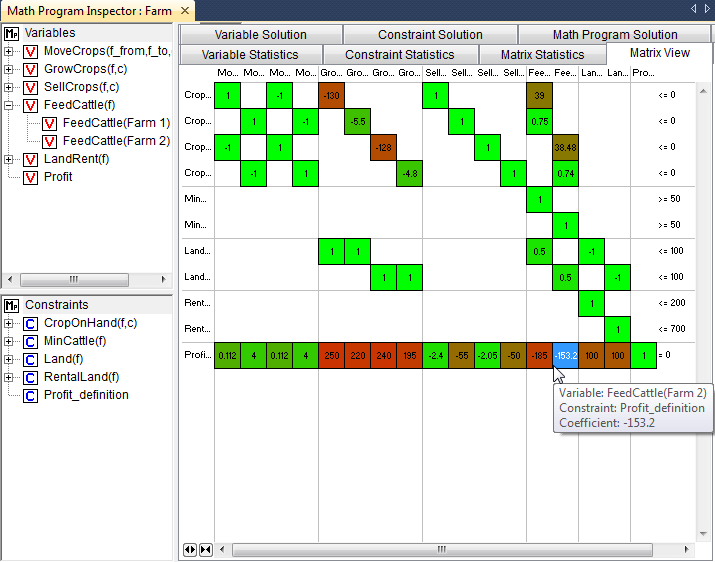Select the GrowCrops(f,c) variable label

click(86, 69)
